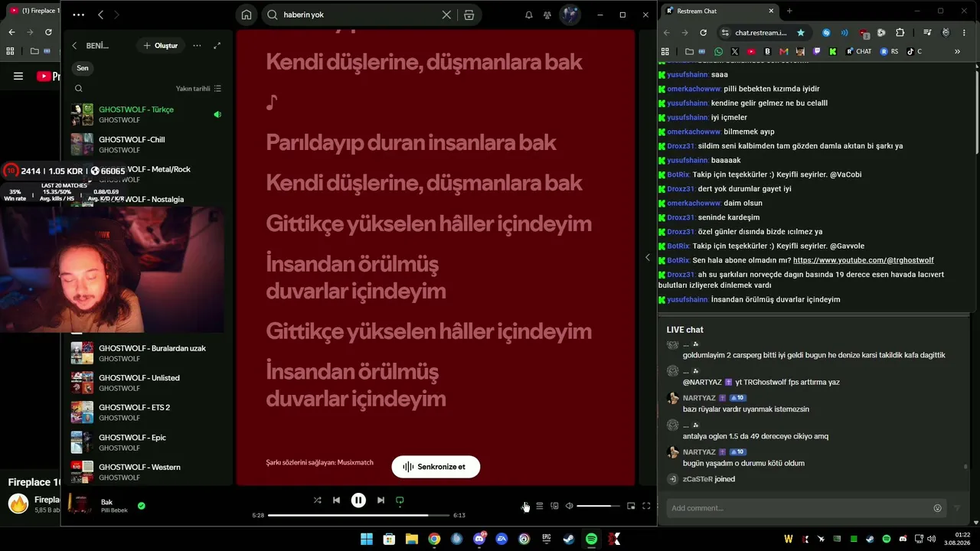Open the Spotify profile avatar menu
Viewport: 980px width, 551px height.
click(570, 15)
